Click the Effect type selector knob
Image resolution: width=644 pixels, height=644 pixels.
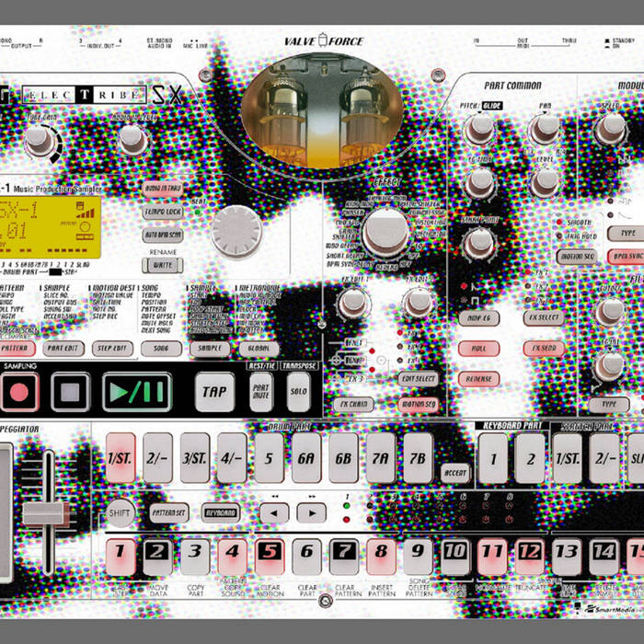pos(385,231)
